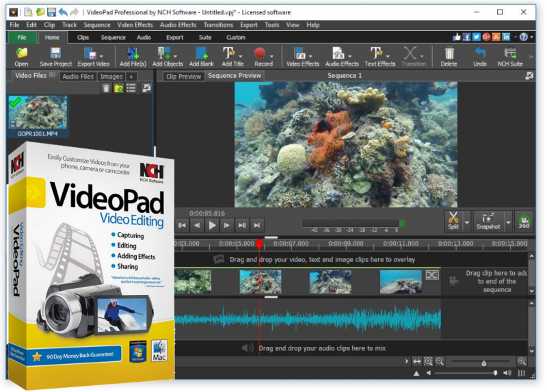Image resolution: width=547 pixels, height=392 pixels.
Task: Take a Snapshot of the preview
Action: pos(488,221)
